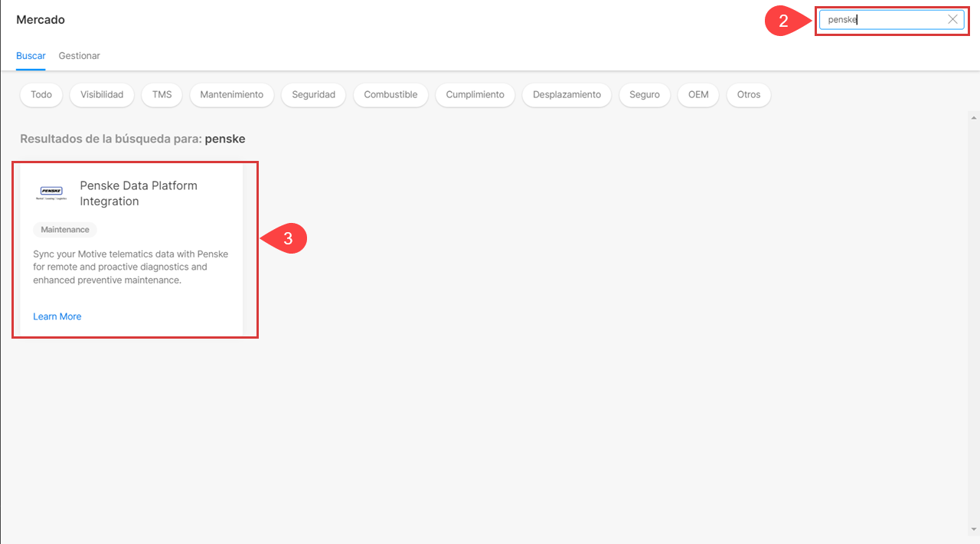
Task: Filter by Visibilidad category
Action: (102, 94)
